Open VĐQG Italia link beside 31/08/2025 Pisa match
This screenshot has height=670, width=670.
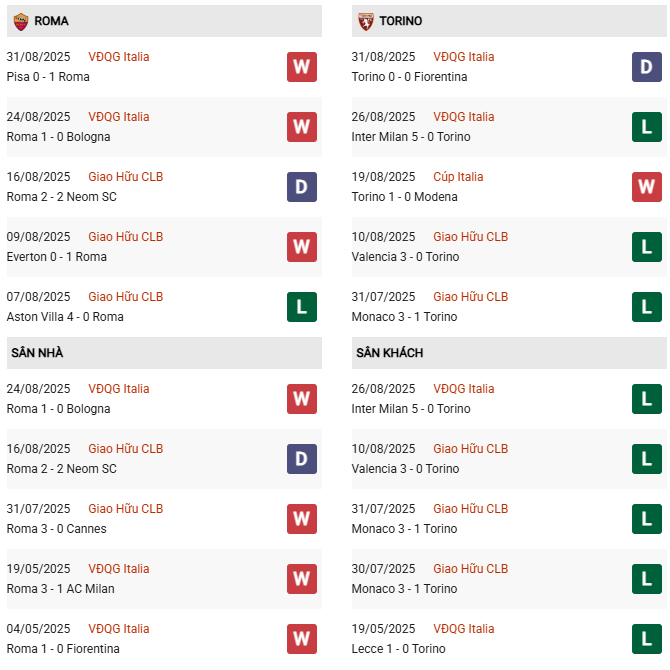coord(119,57)
